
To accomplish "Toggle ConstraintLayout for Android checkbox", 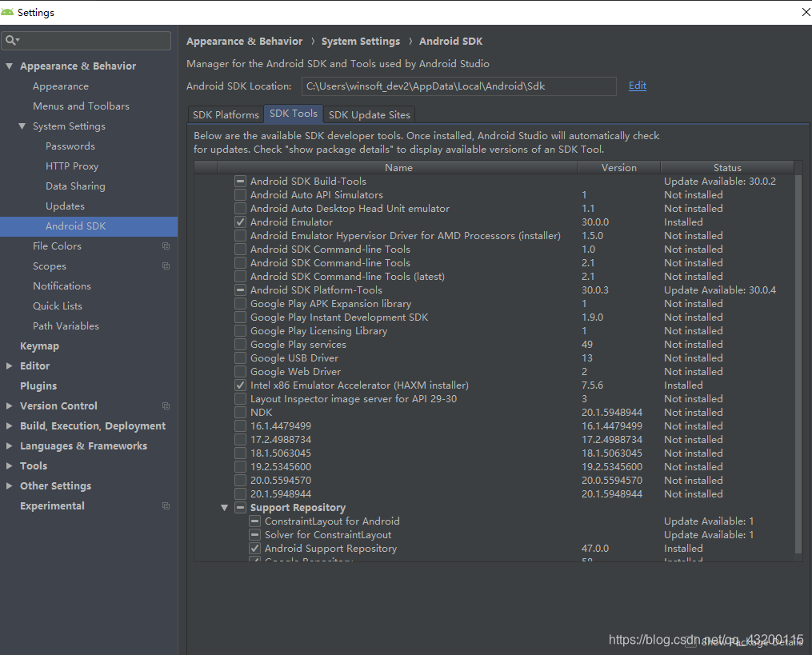I will (x=254, y=521).
